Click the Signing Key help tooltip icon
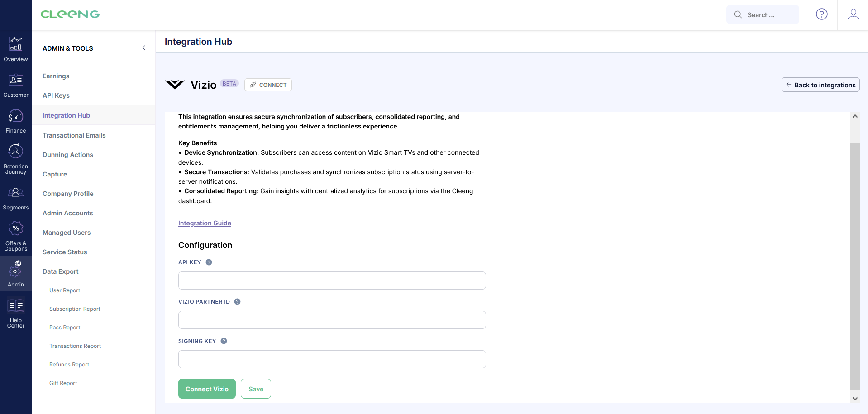The width and height of the screenshot is (868, 414). [224, 341]
